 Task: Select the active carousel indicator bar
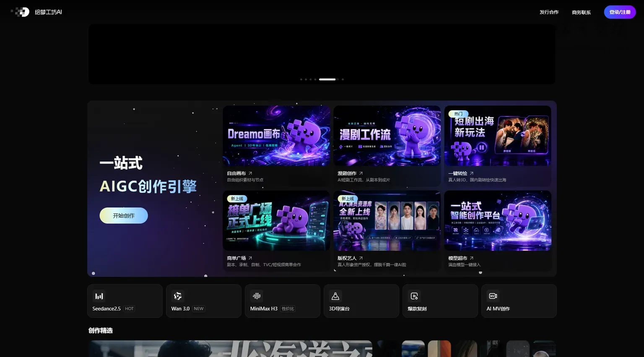[x=327, y=79]
